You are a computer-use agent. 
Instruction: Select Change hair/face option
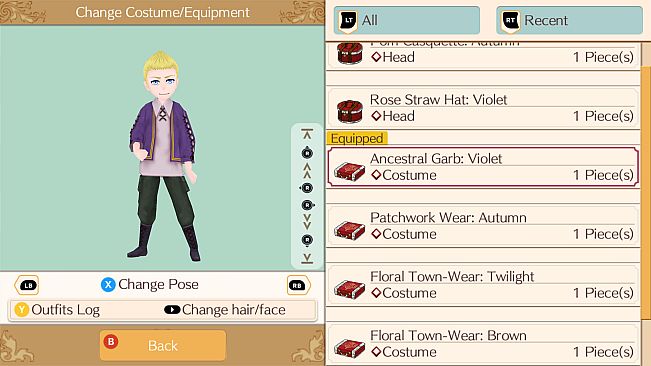[225, 310]
